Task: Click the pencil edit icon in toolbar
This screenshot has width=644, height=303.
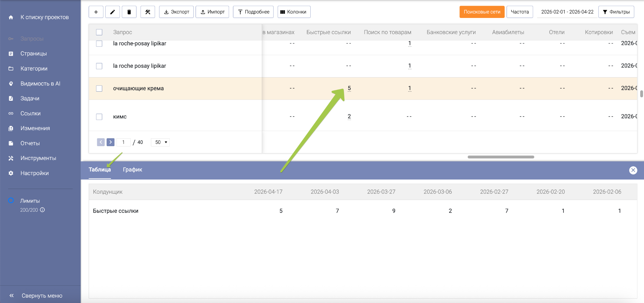Action: coord(113,12)
